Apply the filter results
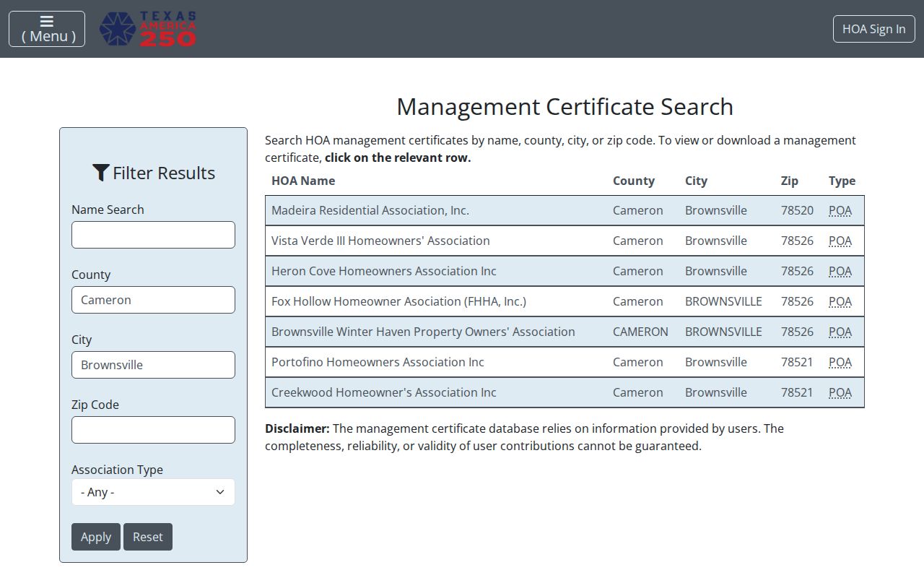Screen dimensions: 924x578 point(96,537)
